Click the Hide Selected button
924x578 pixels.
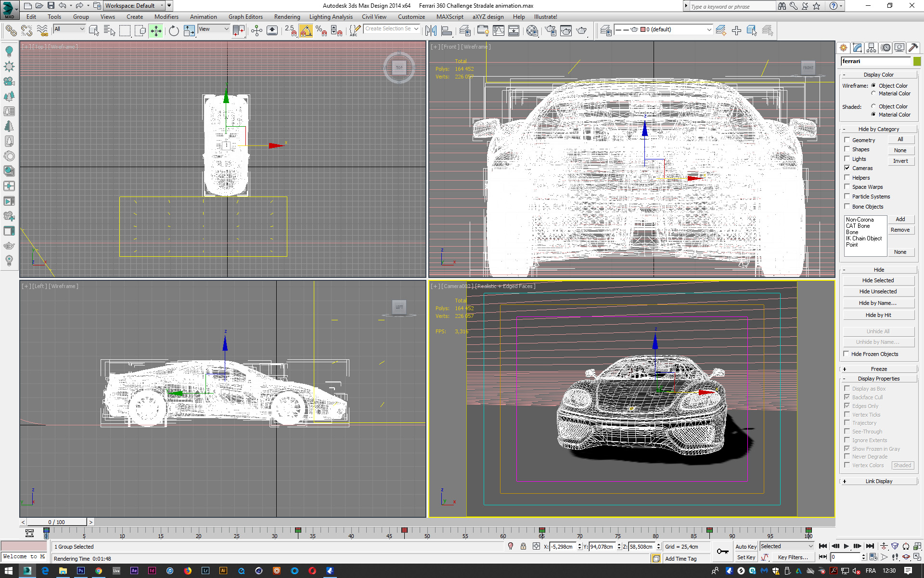point(878,280)
